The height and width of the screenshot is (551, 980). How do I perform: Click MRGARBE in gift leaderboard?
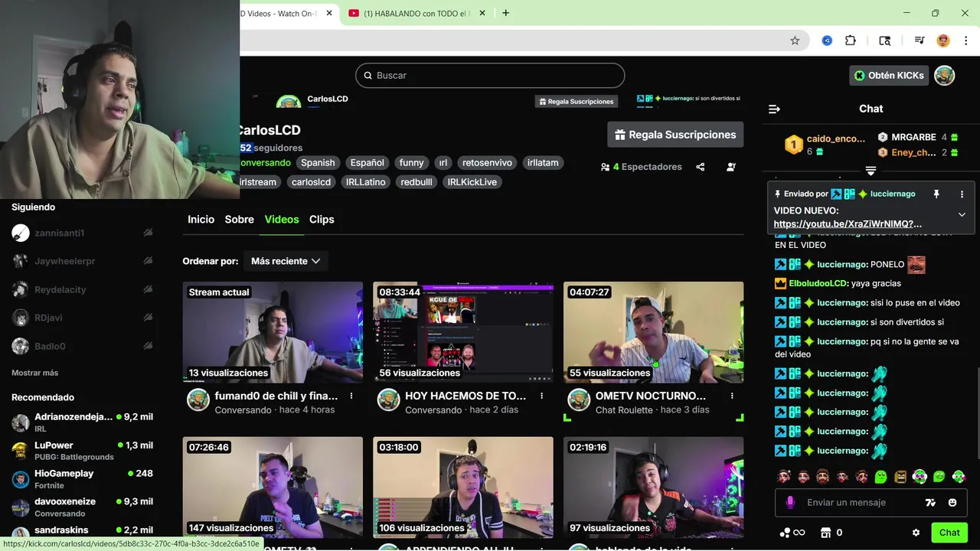[913, 137]
